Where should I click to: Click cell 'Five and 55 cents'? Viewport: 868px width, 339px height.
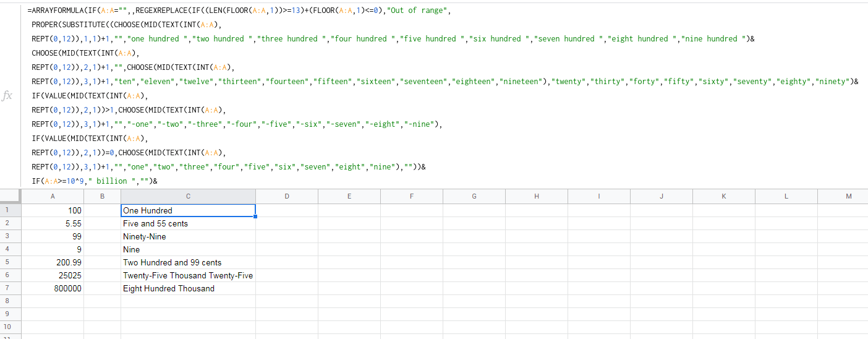pyautogui.click(x=188, y=223)
